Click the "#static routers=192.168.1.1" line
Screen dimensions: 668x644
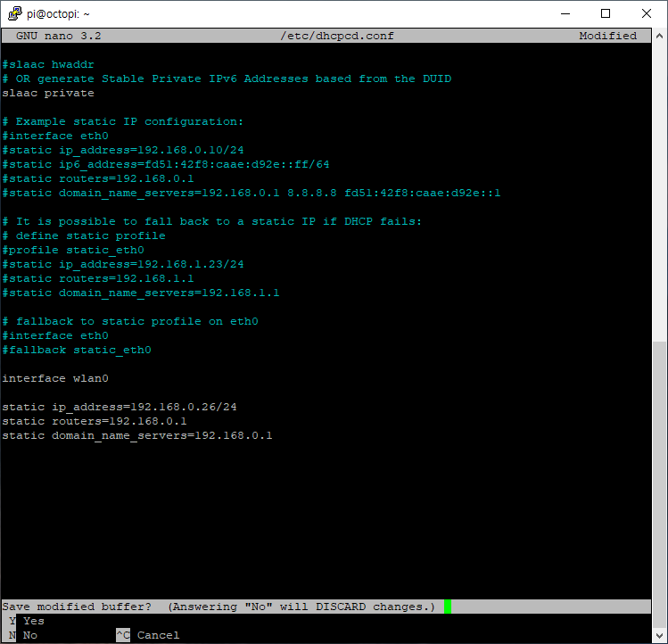[x=98, y=278]
